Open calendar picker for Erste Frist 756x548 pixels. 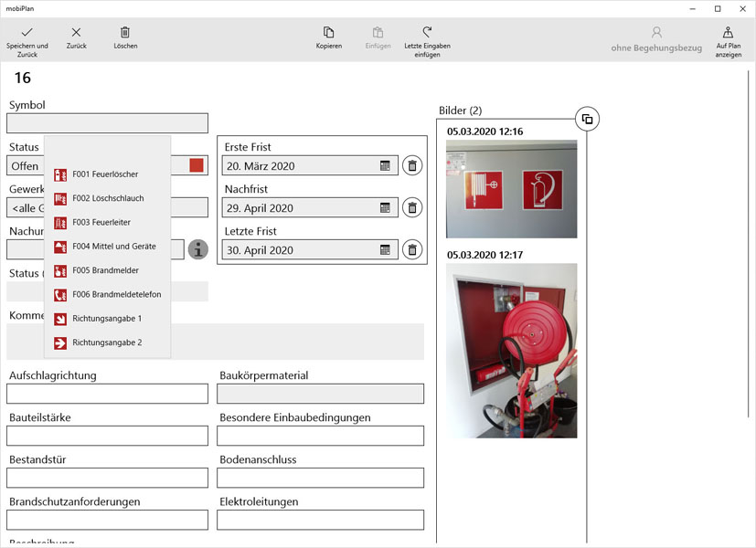[385, 165]
